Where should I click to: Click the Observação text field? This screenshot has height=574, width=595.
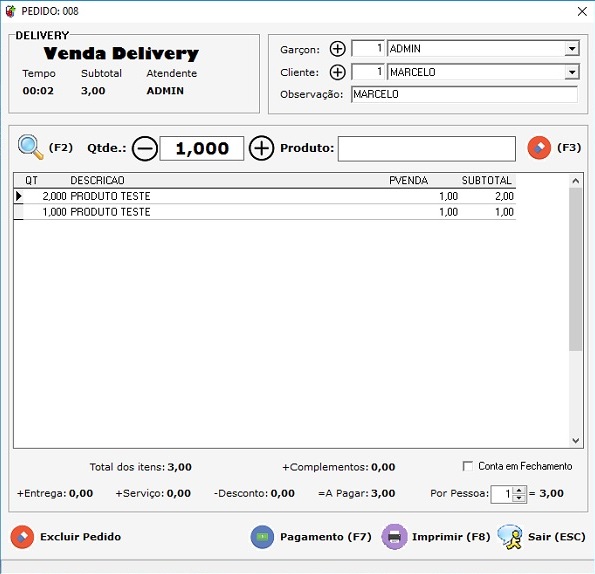tap(464, 94)
